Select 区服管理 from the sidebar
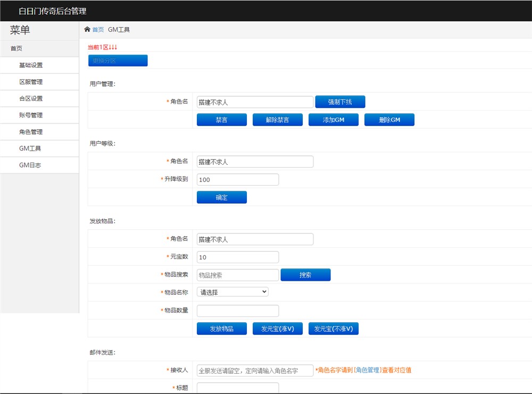Viewport: 532px width, 394px height. coord(31,82)
